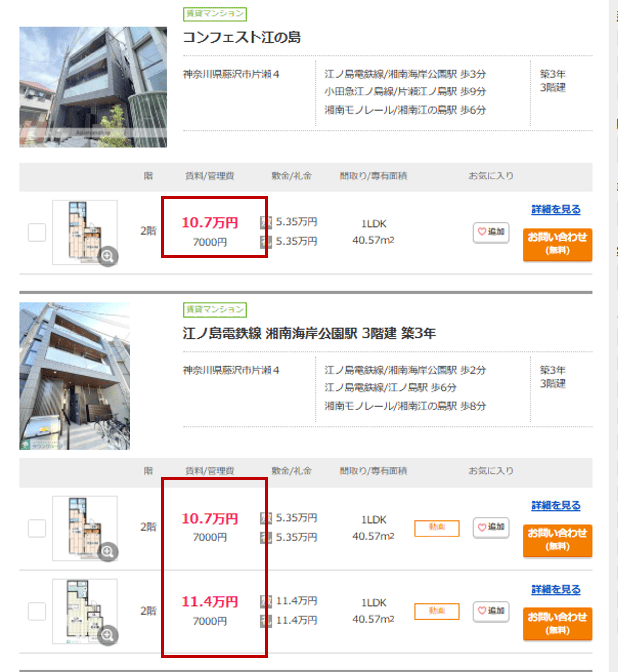Click お問い合わせ button for the 11.4万円 unit
Image resolution: width=618 pixels, height=672 pixels.
tap(557, 623)
